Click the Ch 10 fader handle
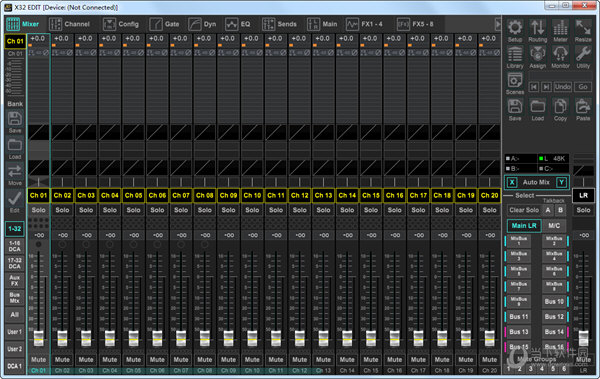This screenshot has width=600, height=379. pyautogui.click(x=252, y=338)
